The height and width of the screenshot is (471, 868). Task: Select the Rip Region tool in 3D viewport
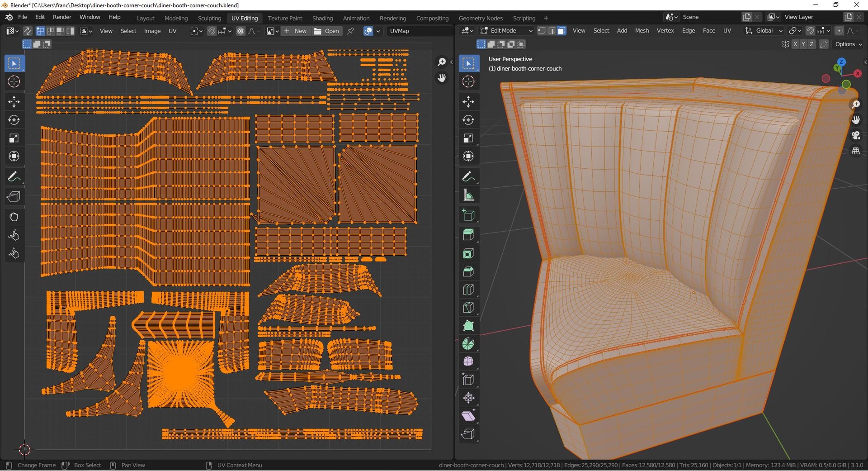point(468,434)
